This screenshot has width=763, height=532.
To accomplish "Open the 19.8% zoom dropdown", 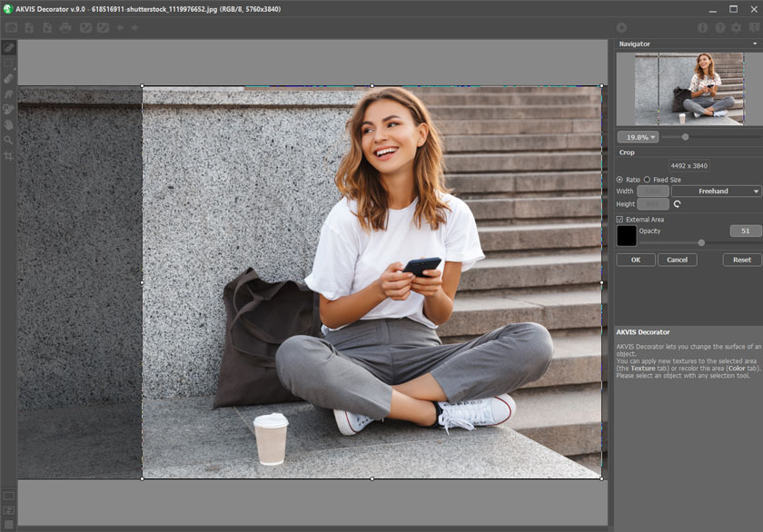I will (x=638, y=137).
